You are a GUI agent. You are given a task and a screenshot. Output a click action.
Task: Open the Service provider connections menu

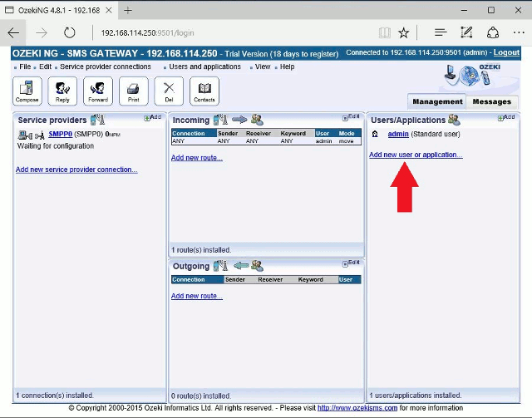(106, 66)
